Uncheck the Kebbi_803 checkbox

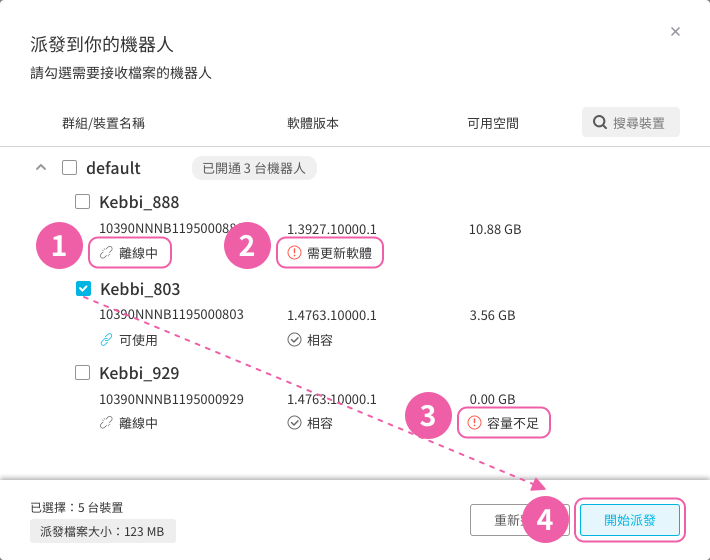pos(83,288)
